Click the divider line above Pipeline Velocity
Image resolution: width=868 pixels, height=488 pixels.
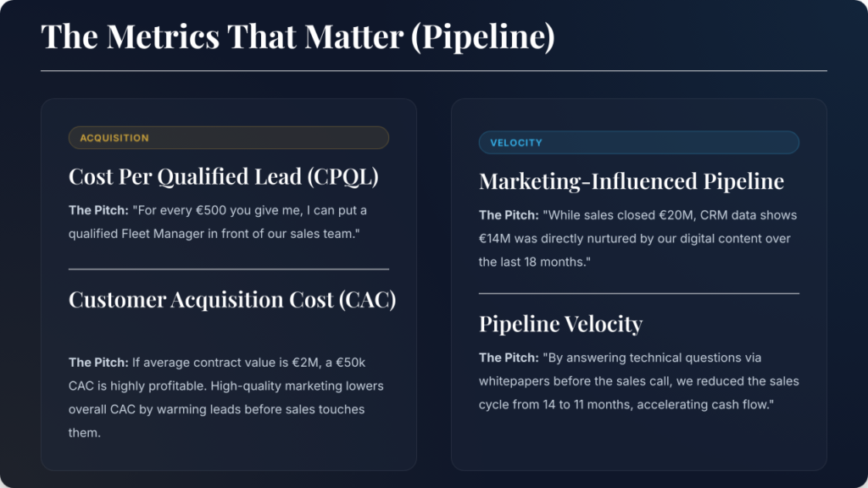(638, 293)
